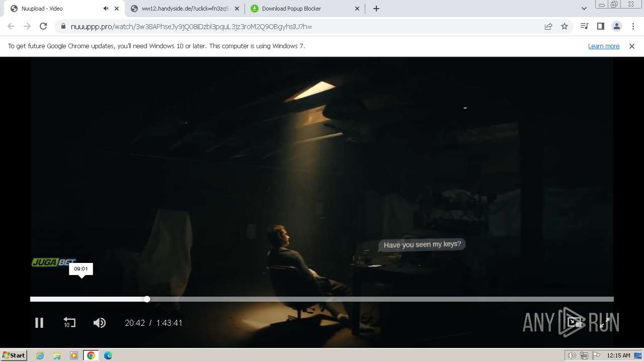Image resolution: width=644 pixels, height=362 pixels.
Task: Reload the current page
Action: pos(43,26)
